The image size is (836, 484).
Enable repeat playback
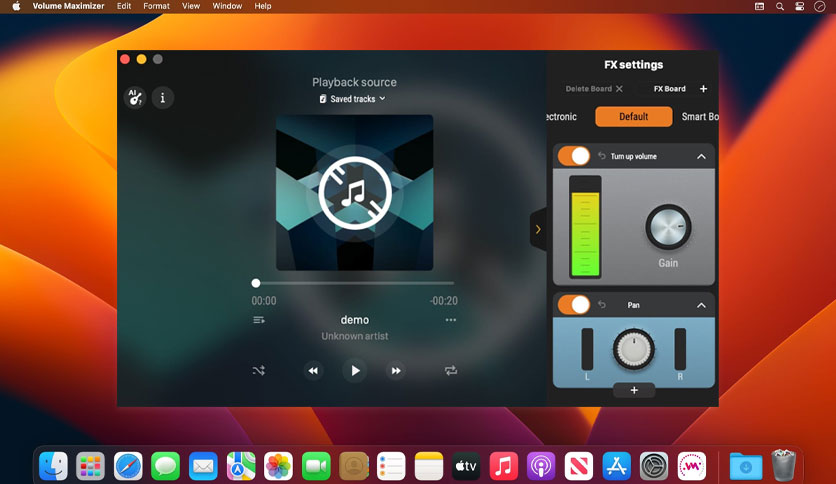(451, 370)
